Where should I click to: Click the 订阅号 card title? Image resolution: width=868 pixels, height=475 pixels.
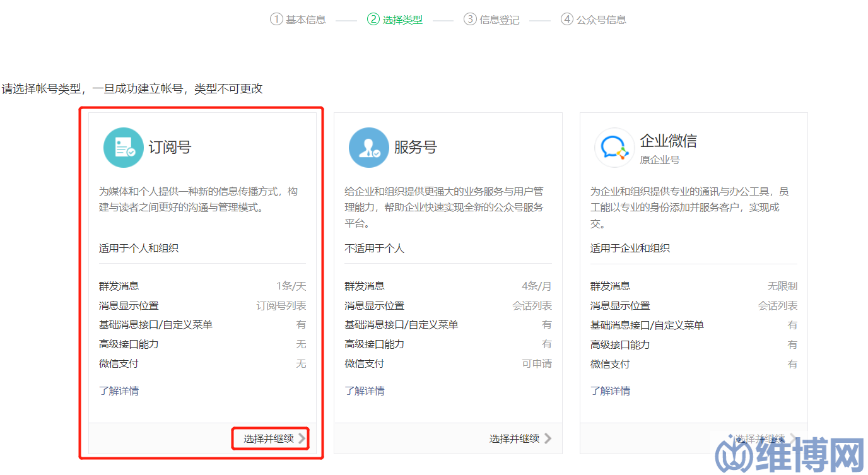click(170, 148)
